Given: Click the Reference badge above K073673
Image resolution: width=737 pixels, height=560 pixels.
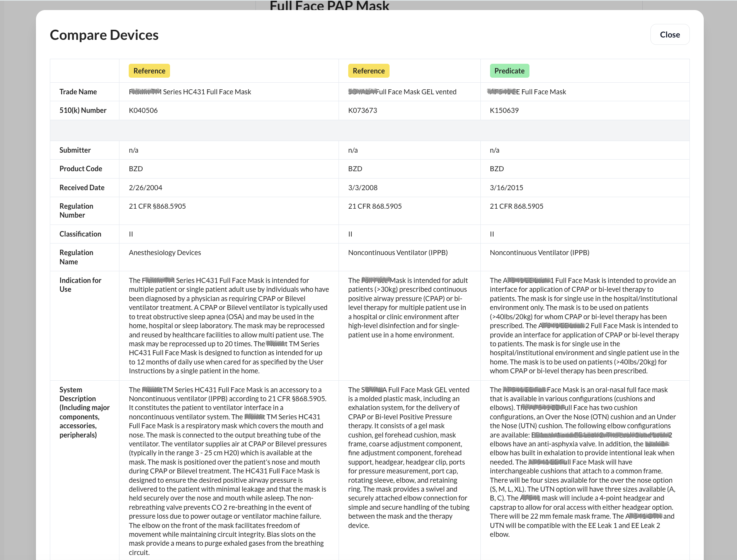Looking at the screenshot, I should pos(368,71).
